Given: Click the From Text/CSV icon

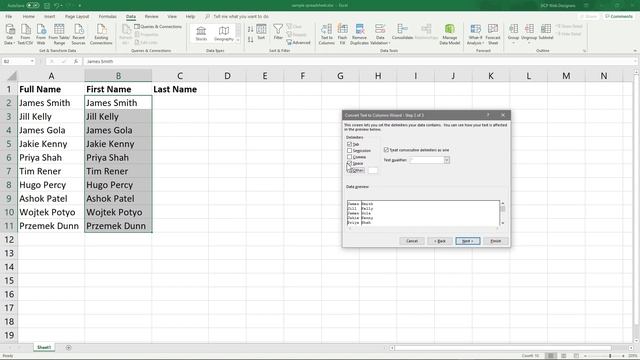Looking at the screenshot, I should coord(25,34).
